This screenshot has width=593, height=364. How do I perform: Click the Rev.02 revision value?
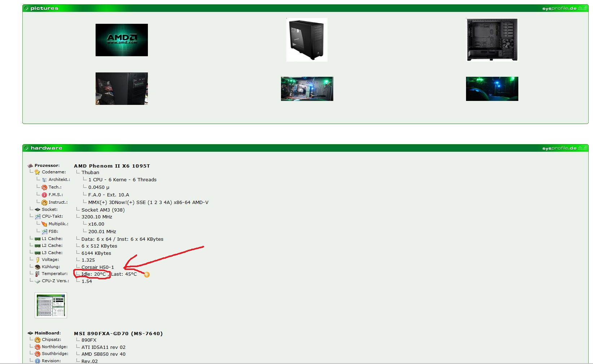89,361
